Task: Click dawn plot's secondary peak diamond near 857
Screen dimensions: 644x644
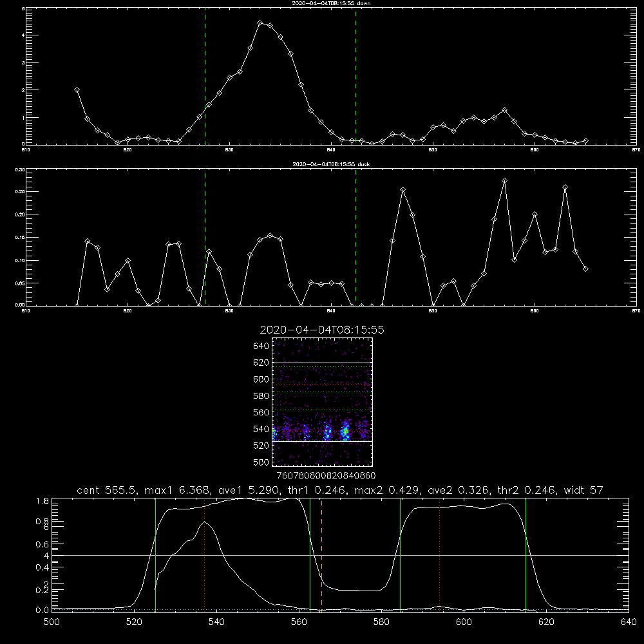Action: [505, 110]
